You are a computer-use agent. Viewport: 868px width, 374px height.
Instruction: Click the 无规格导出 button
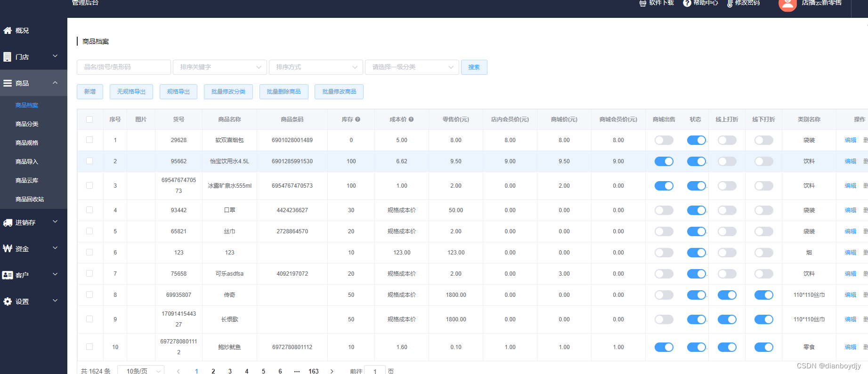coord(131,92)
